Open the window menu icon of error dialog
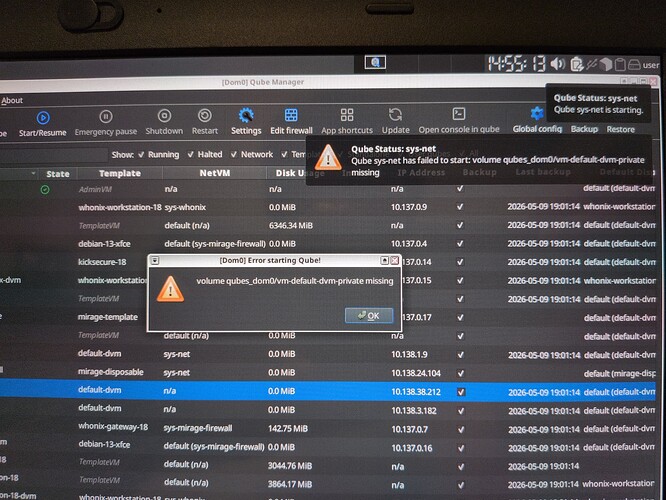The width and height of the screenshot is (666, 500). pyautogui.click(x=155, y=260)
